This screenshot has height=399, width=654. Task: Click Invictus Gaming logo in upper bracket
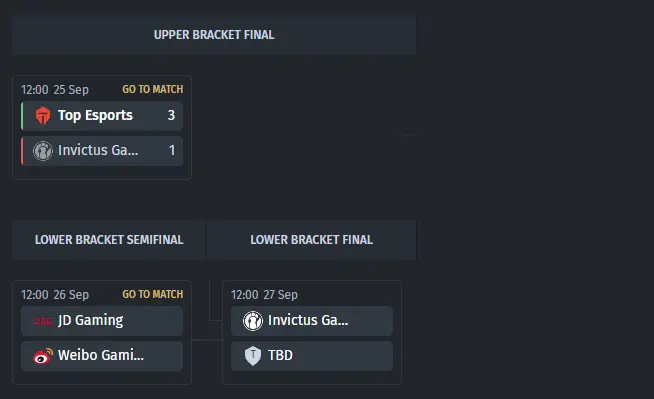[x=43, y=151]
